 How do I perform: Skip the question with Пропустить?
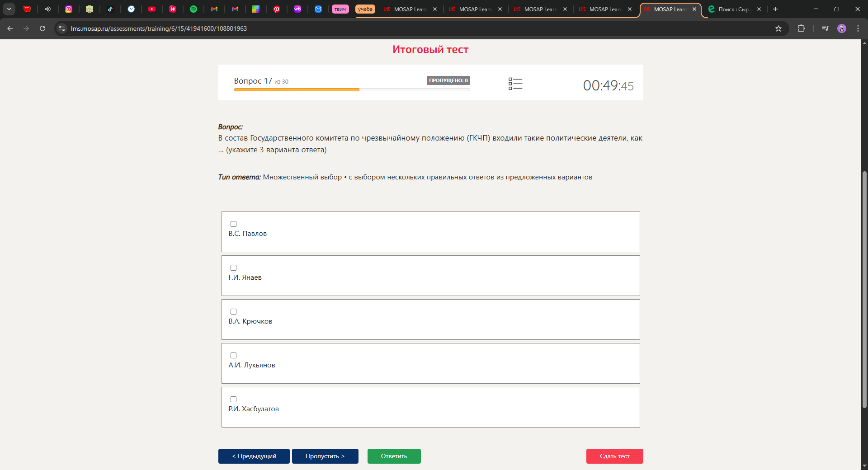pyautogui.click(x=325, y=456)
